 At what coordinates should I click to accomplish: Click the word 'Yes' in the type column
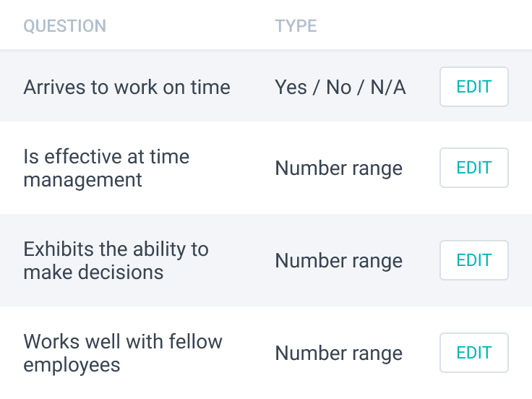(291, 87)
